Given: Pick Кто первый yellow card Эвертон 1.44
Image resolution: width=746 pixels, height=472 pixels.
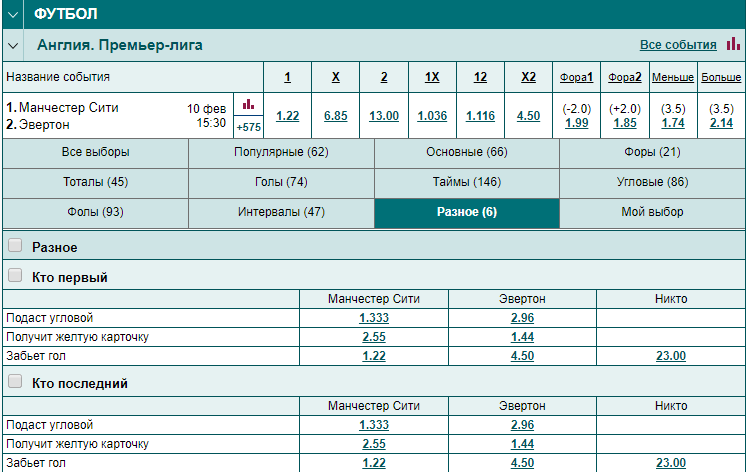Looking at the screenshot, I should 522,337.
